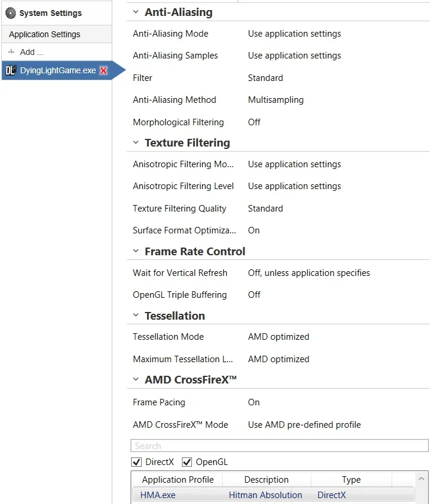
Task: Collapse the Texture Filtering section chevron
Action: [136, 142]
